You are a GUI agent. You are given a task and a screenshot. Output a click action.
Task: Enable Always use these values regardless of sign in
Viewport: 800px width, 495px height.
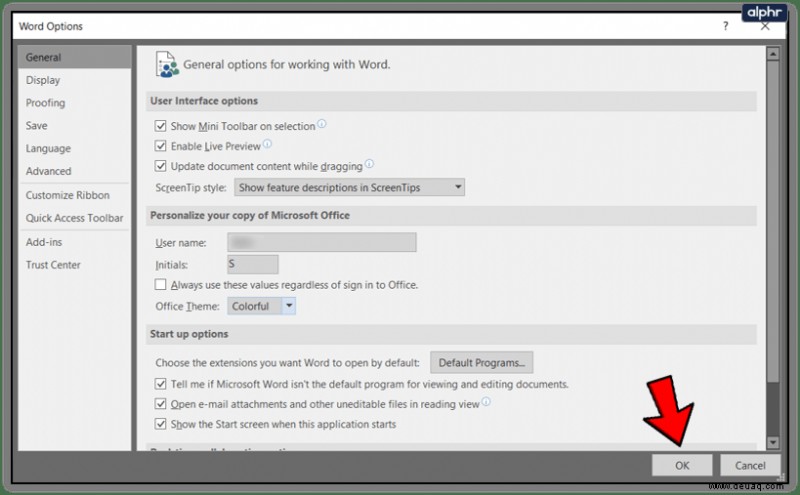[160, 284]
